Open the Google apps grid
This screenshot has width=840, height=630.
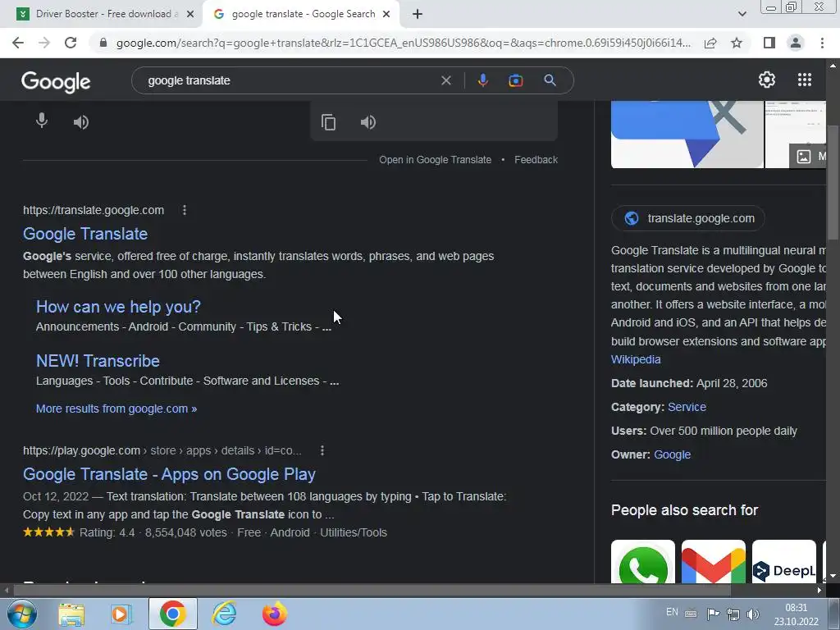(805, 80)
